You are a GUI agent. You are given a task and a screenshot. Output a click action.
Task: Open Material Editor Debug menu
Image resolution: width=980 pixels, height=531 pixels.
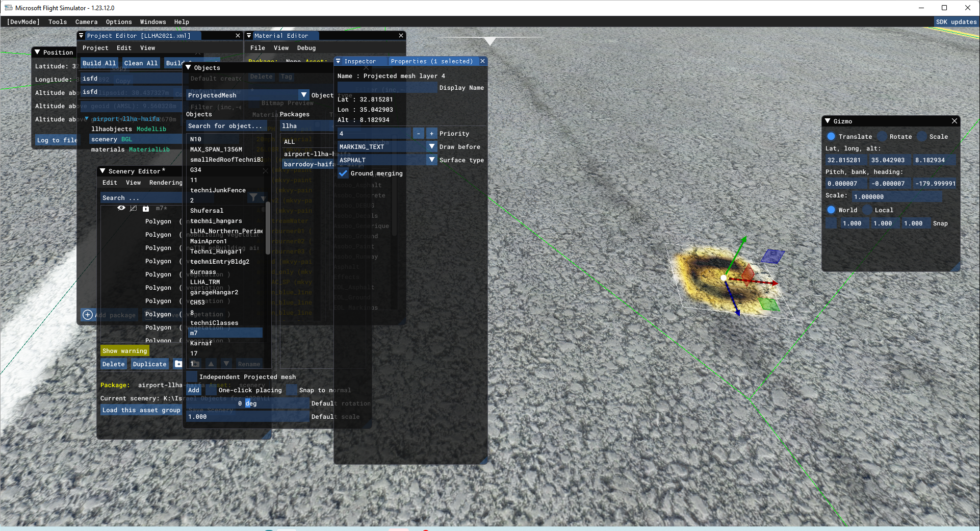pos(306,48)
